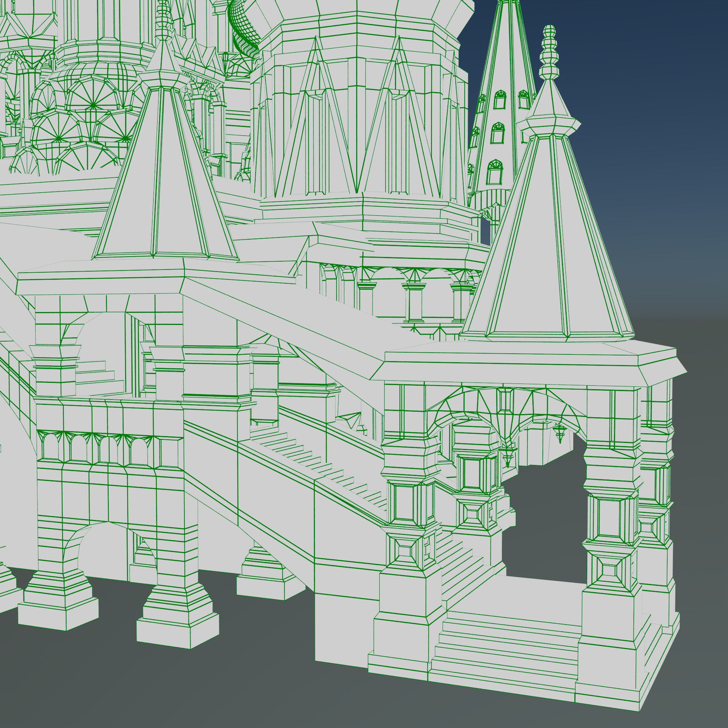Click the stacked-bead finial atop the right spire

coord(550,51)
